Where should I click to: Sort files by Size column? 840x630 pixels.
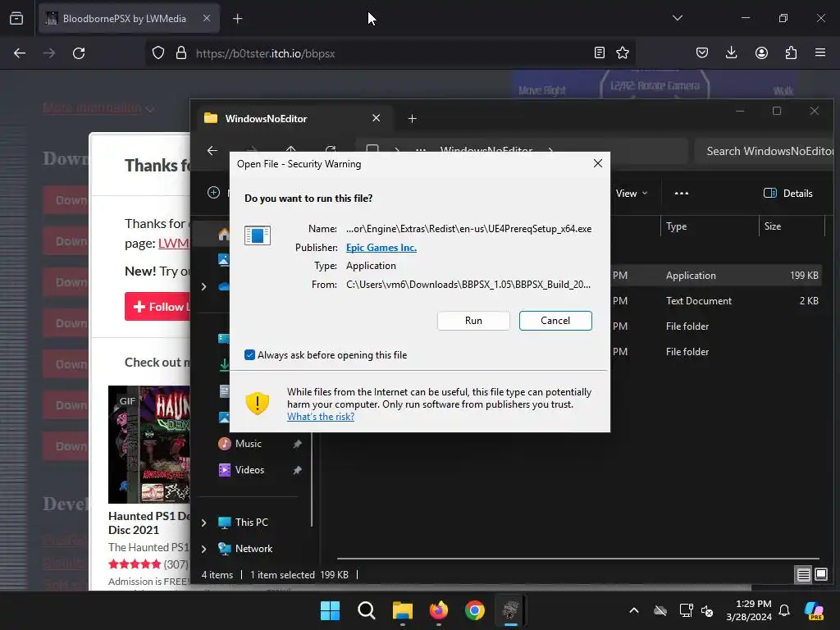(792, 226)
